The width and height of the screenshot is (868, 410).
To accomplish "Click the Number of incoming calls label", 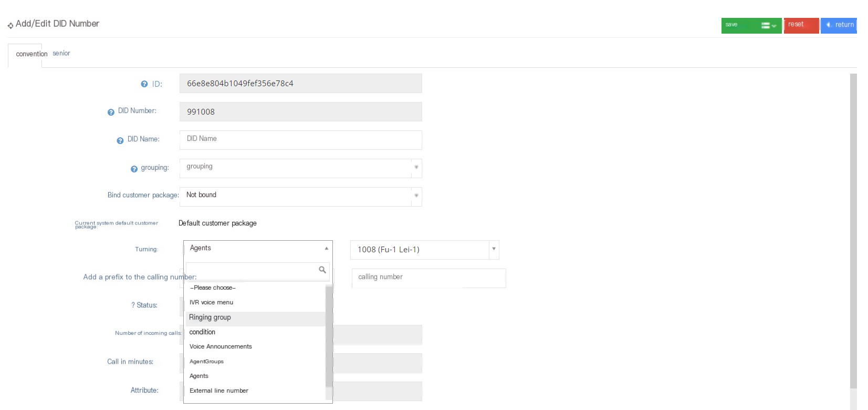I will (x=148, y=333).
